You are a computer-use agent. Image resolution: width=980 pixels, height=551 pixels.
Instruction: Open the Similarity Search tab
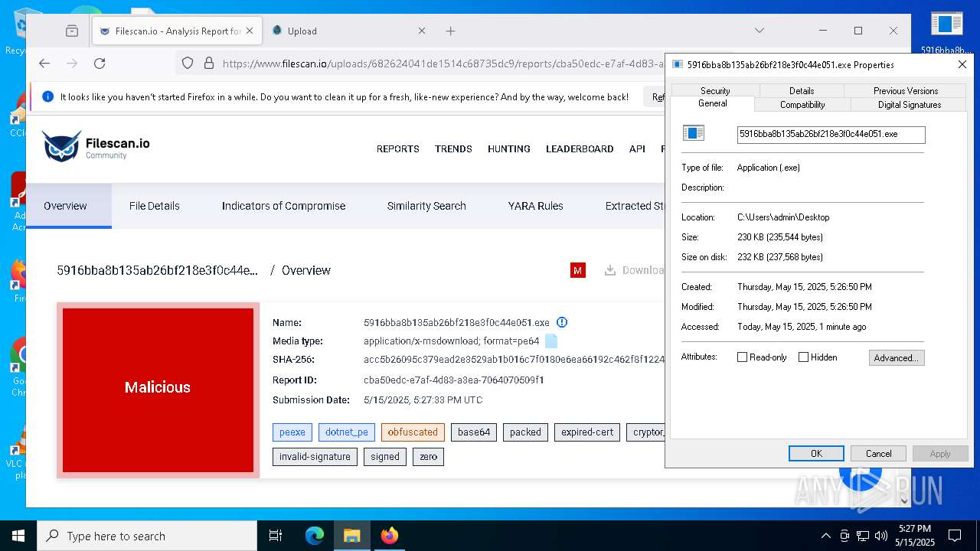point(426,206)
